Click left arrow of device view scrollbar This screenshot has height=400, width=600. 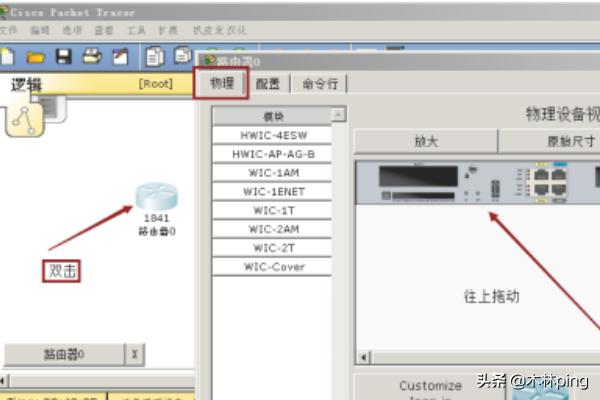pos(364,358)
